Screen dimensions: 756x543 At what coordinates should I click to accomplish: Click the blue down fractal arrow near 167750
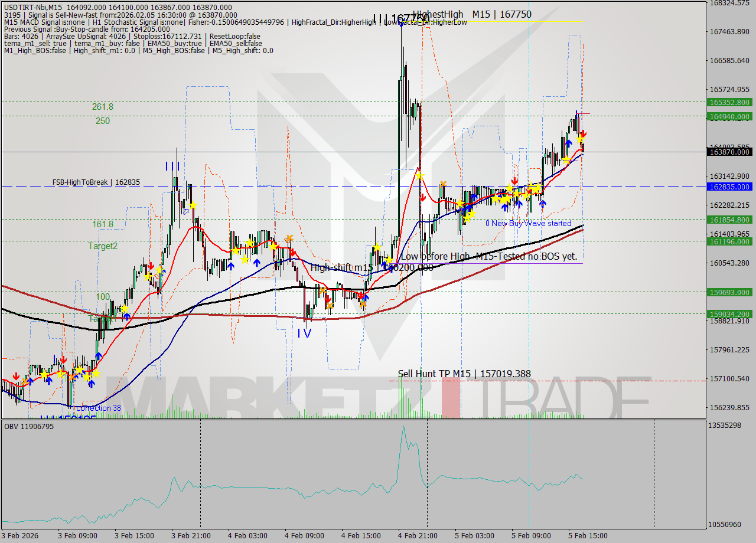[x=402, y=21]
